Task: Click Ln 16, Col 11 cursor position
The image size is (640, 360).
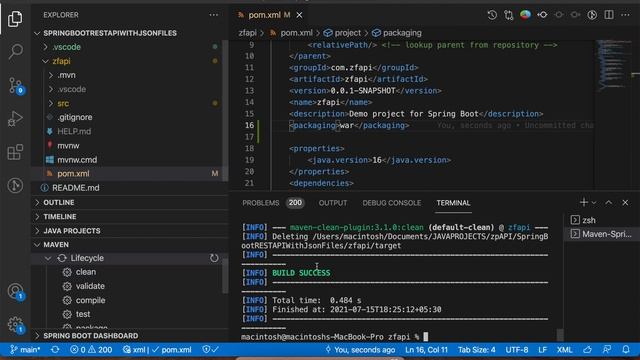Action: (x=426, y=350)
